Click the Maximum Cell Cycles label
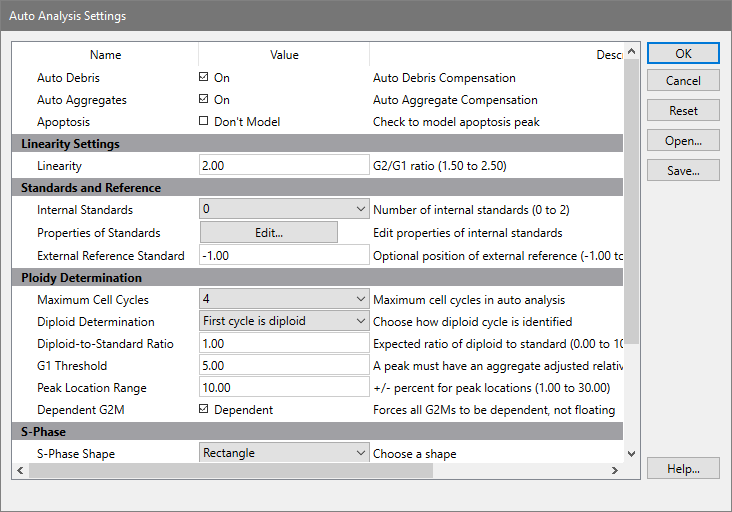The width and height of the screenshot is (732, 512). (93, 300)
